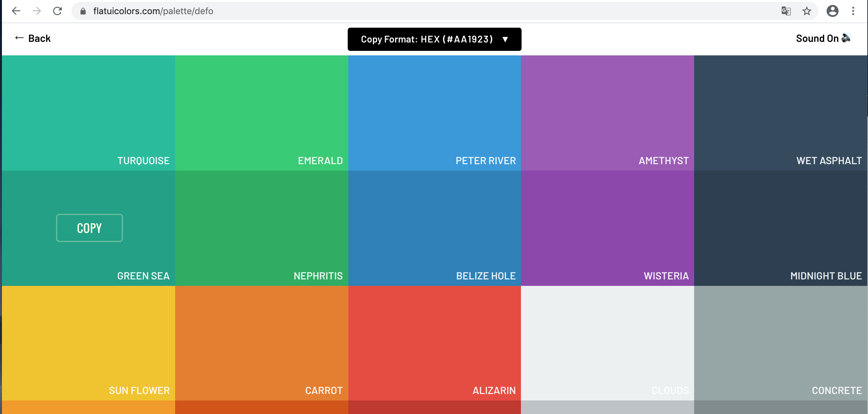Open the Copy Format HEX dropdown

click(434, 39)
